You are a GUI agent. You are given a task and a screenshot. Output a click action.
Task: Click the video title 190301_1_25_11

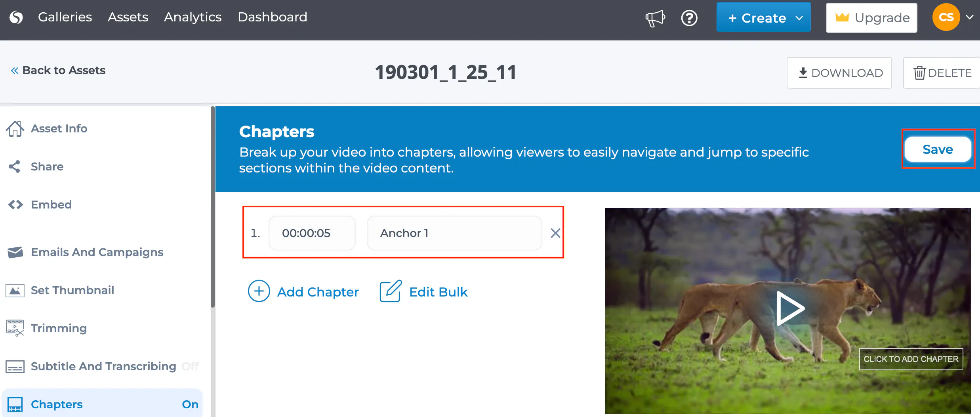coord(446,73)
